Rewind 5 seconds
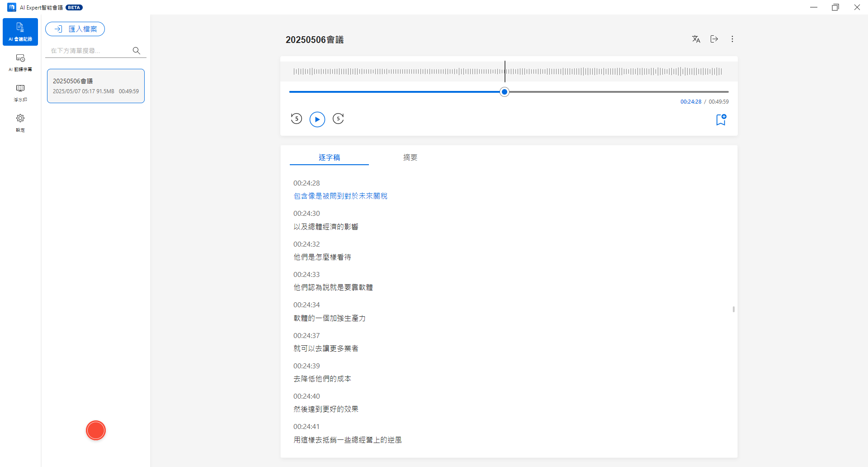868x467 pixels. click(x=296, y=119)
